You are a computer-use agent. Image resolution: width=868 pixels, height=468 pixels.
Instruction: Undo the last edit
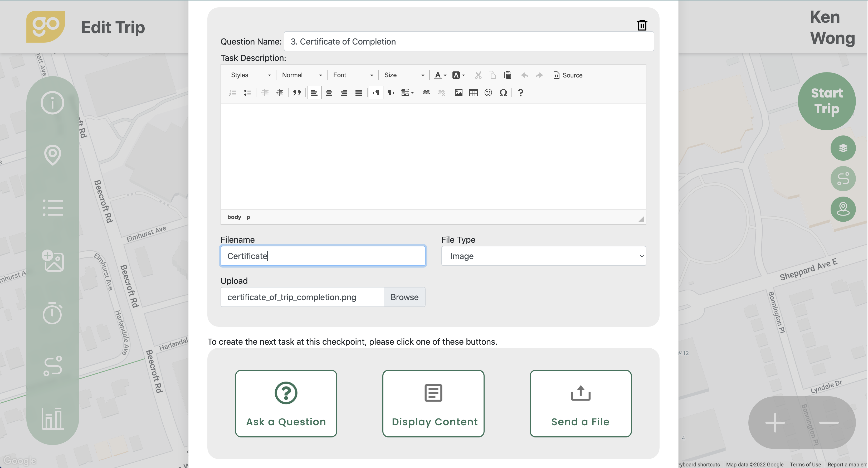coord(524,75)
